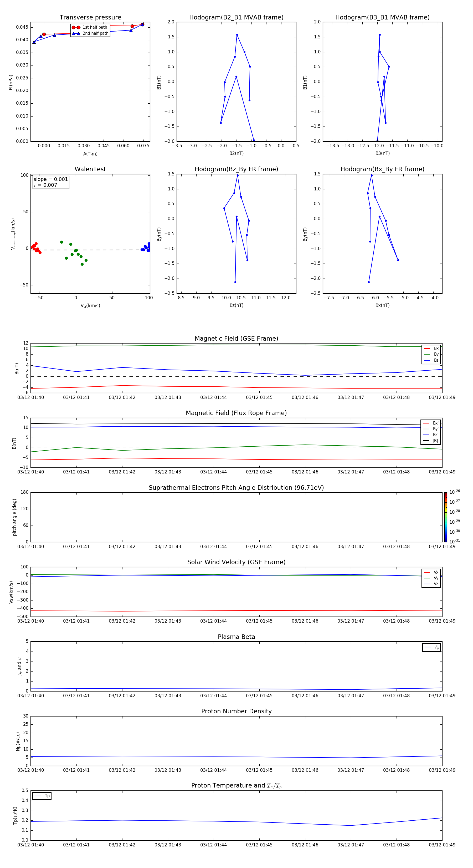Click the 'Np(#/cc)' axis label
The width and height of the screenshot is (473, 868).
click(18, 741)
